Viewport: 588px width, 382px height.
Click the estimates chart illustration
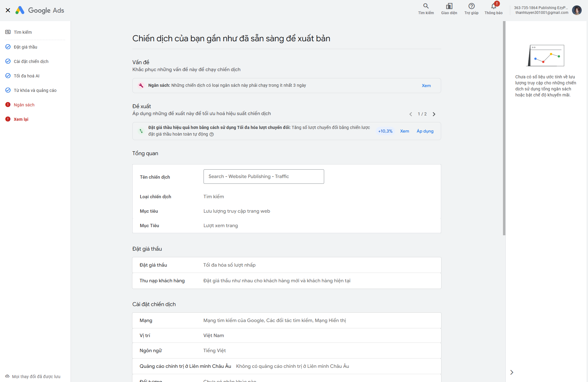[x=545, y=55]
